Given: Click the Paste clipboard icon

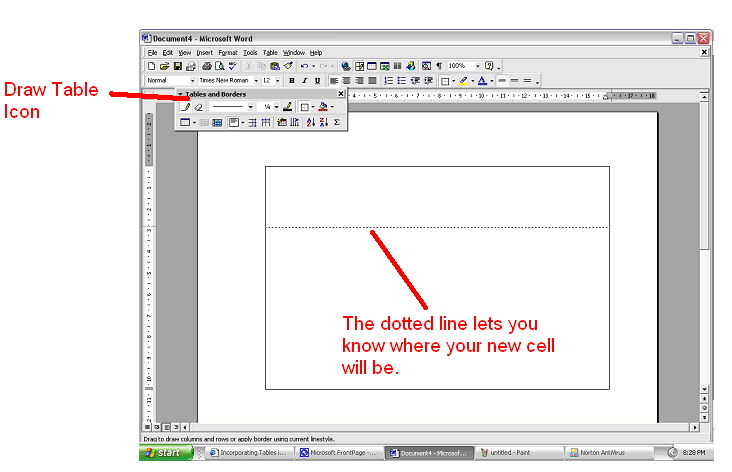Looking at the screenshot, I should pos(275,66).
